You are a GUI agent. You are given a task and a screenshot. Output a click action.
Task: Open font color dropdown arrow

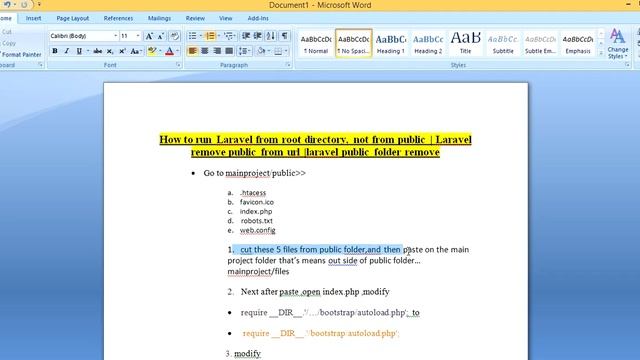[x=178, y=51]
